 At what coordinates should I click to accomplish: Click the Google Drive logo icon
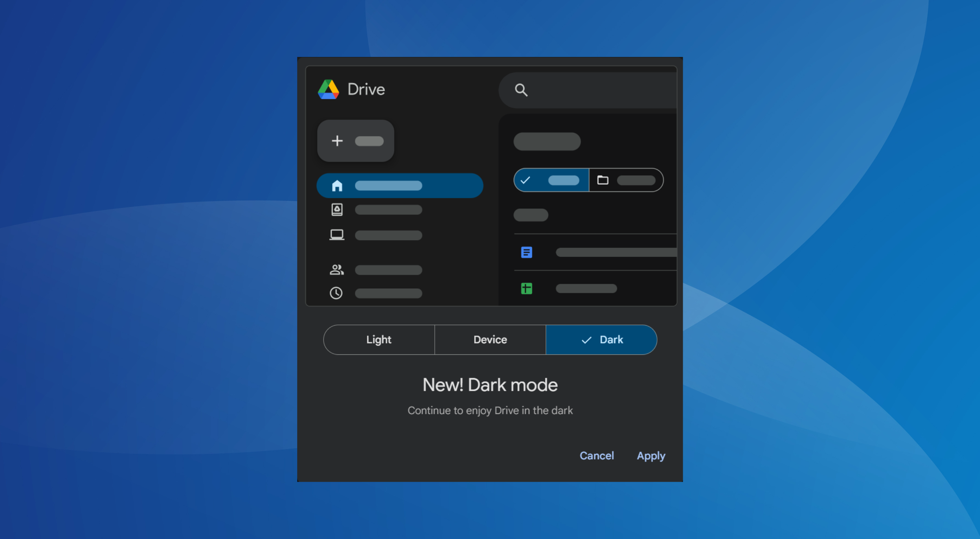point(328,89)
